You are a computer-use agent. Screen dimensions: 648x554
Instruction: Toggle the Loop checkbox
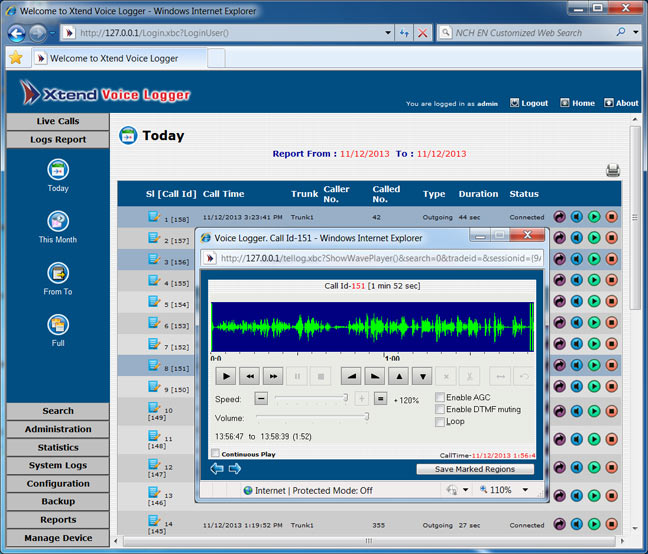click(440, 422)
